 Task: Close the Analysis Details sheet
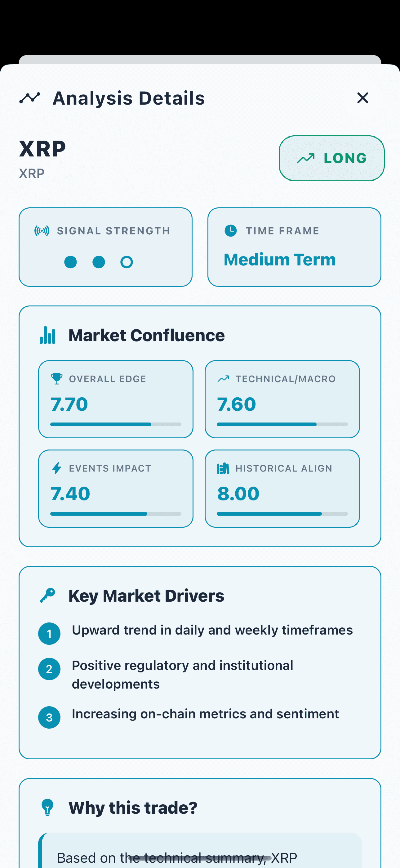pos(362,98)
